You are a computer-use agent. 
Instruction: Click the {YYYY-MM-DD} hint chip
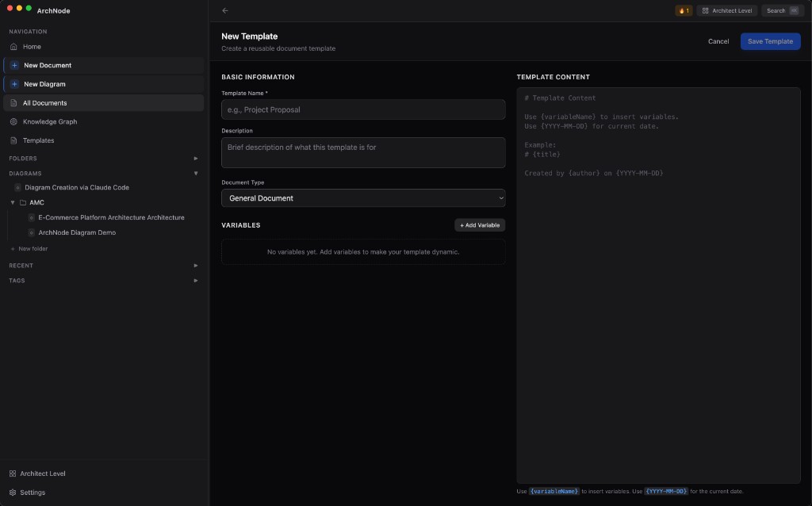click(666, 491)
